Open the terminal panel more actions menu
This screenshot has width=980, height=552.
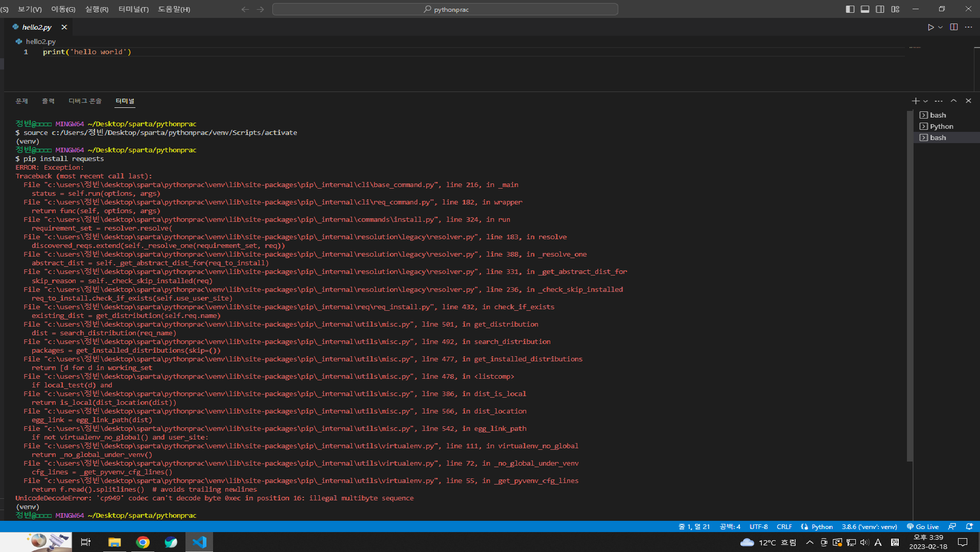pos(939,101)
